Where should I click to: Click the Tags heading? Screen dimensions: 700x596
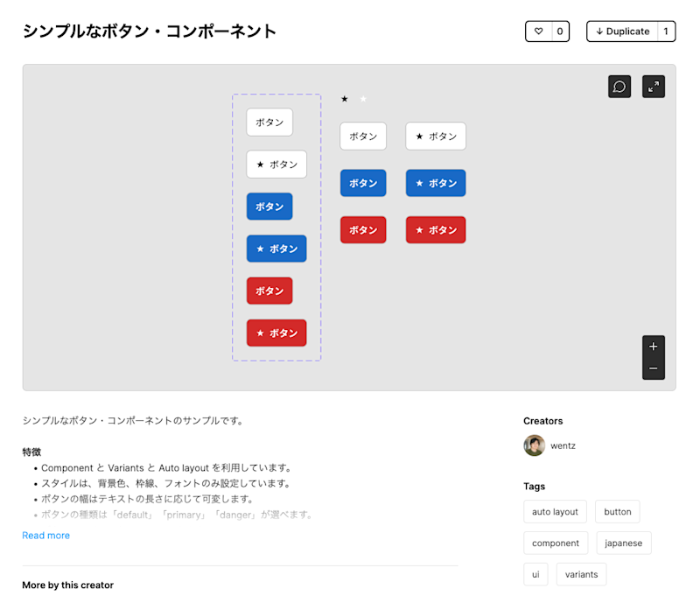pyautogui.click(x=534, y=487)
